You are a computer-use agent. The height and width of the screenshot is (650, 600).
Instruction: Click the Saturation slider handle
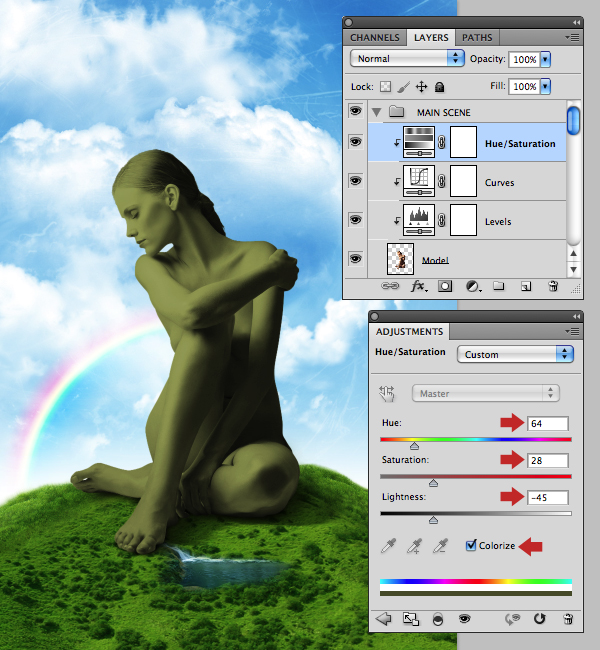(433, 483)
